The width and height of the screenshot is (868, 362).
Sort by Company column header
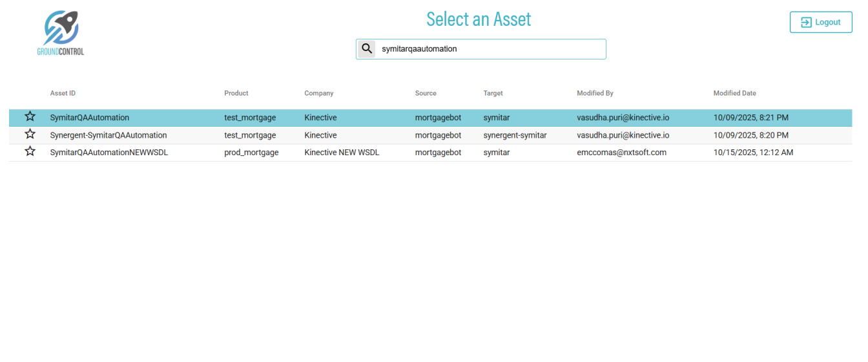[x=319, y=93]
